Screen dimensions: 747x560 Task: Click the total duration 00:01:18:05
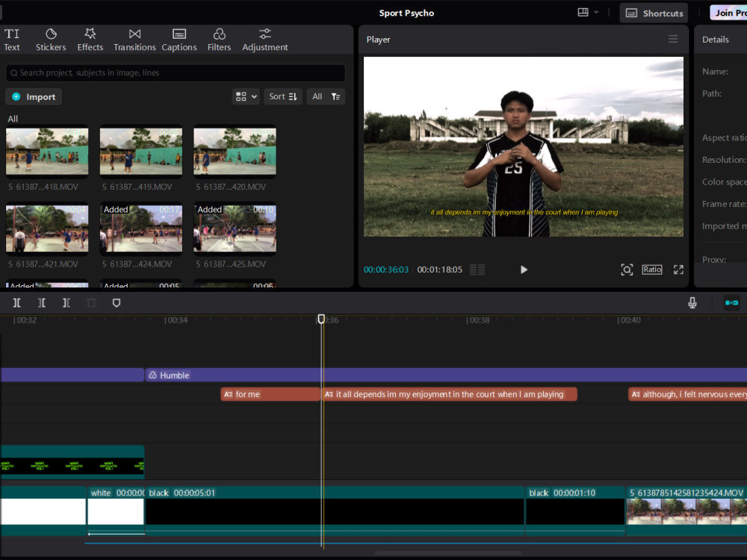click(440, 270)
